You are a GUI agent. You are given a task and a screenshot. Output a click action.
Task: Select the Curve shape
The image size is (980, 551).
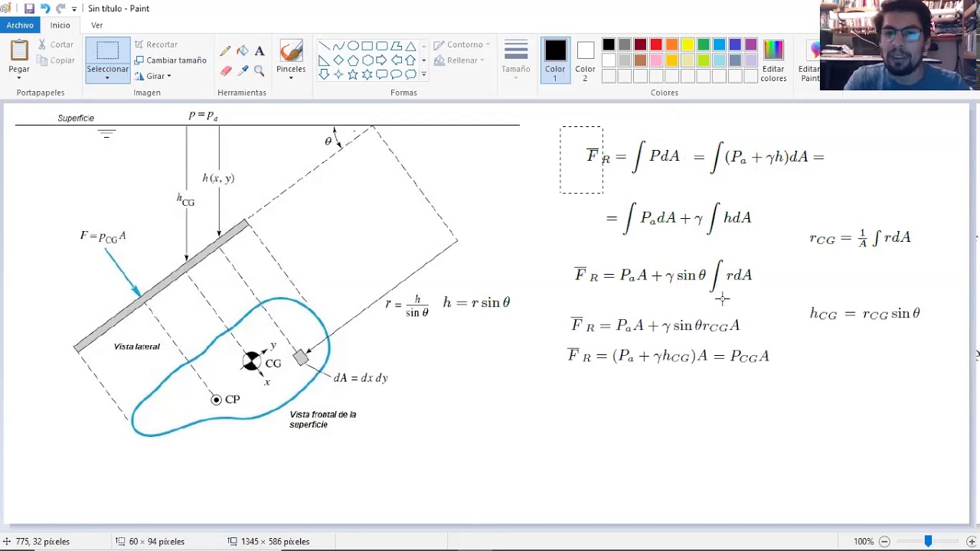click(x=338, y=46)
